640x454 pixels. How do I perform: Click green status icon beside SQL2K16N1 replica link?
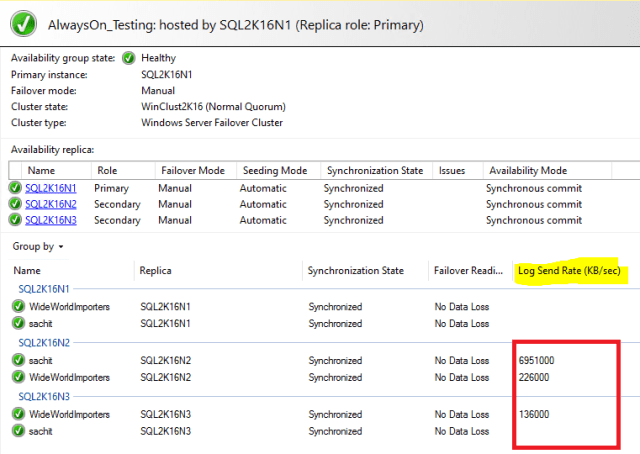coord(15,188)
